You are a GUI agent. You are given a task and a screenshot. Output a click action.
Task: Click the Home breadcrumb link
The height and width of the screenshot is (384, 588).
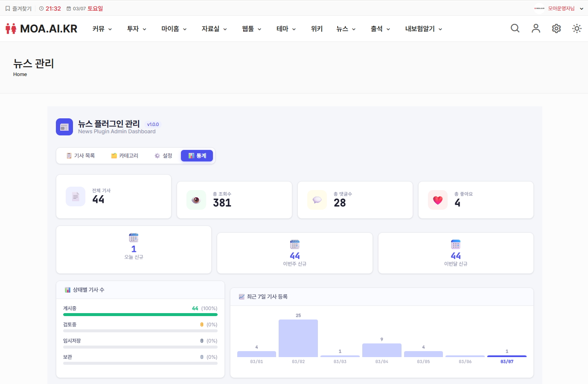tap(20, 74)
